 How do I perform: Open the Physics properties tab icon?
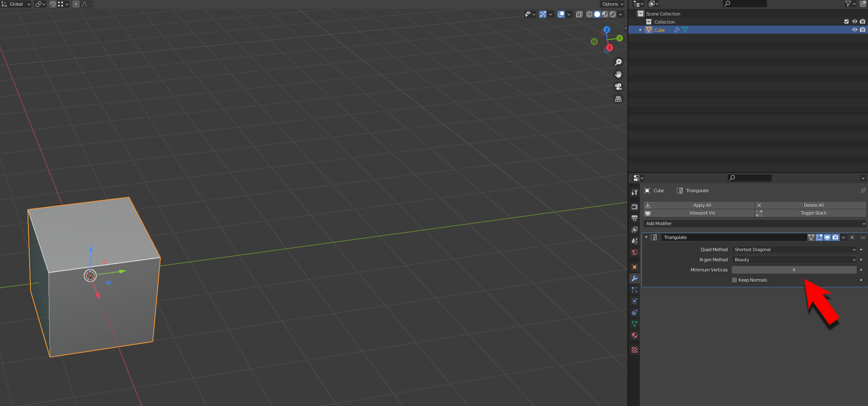coord(634,301)
